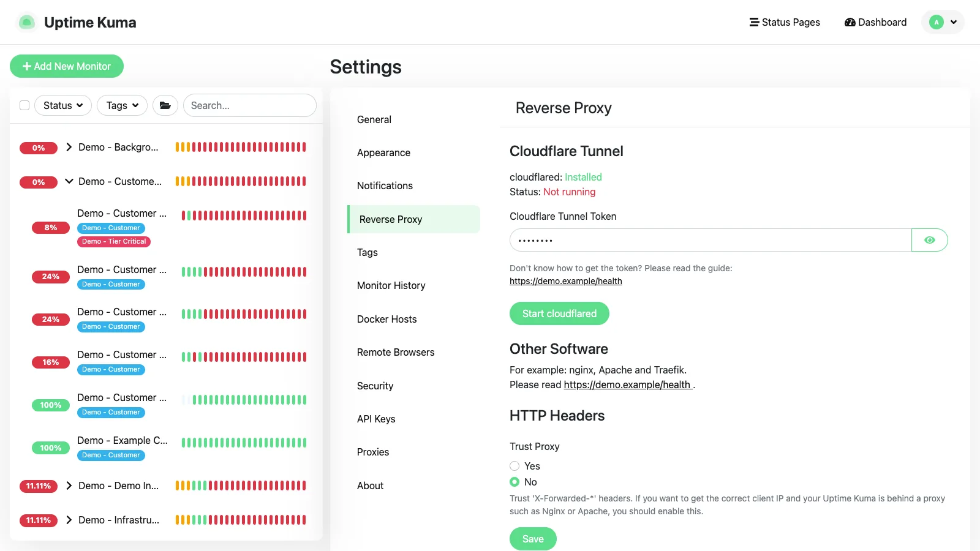This screenshot has height=551, width=980.
Task: Open Appearance settings section
Action: click(x=413, y=152)
